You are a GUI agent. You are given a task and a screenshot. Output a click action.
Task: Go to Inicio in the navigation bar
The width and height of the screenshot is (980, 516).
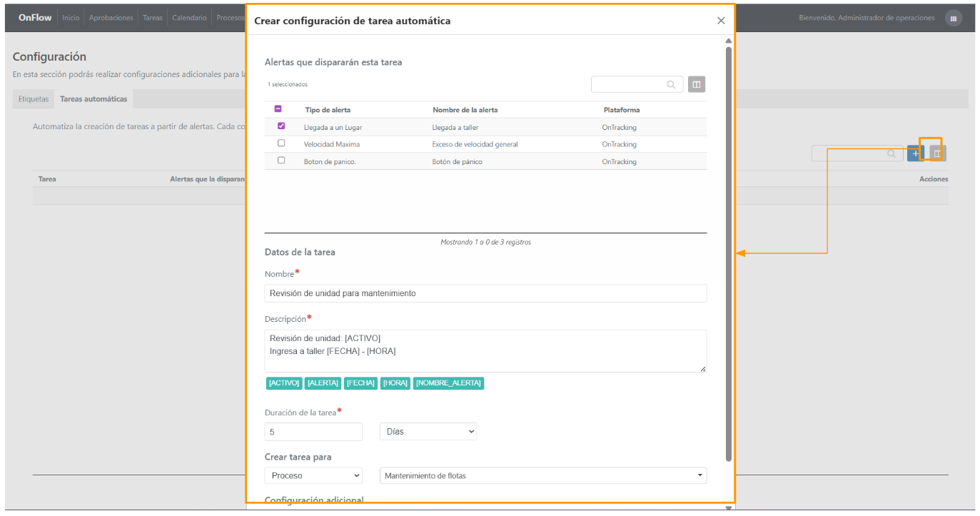71,18
